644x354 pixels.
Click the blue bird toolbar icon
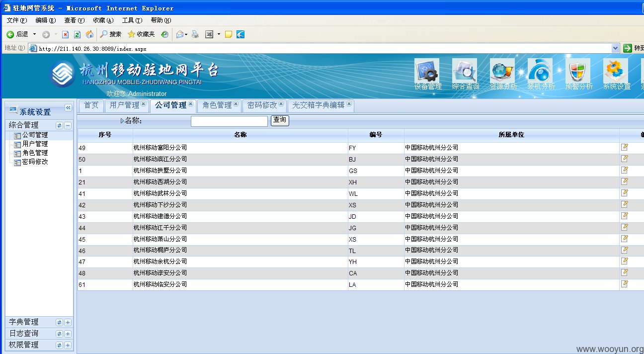click(241, 34)
